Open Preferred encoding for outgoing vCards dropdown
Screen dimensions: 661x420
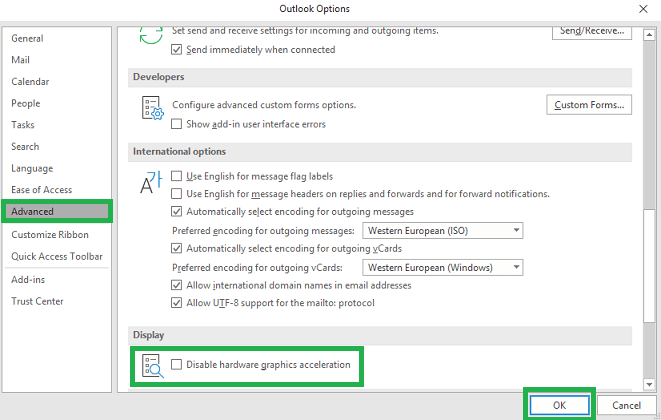tap(443, 268)
